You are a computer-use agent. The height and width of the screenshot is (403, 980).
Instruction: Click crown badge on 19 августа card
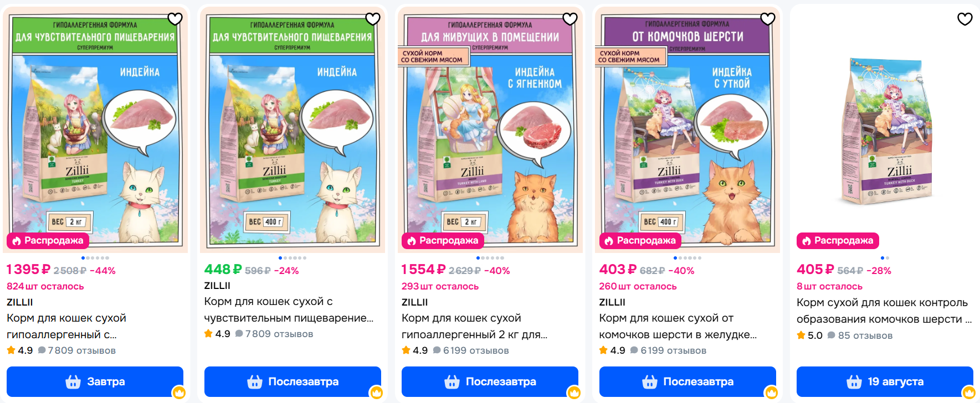coord(969,392)
